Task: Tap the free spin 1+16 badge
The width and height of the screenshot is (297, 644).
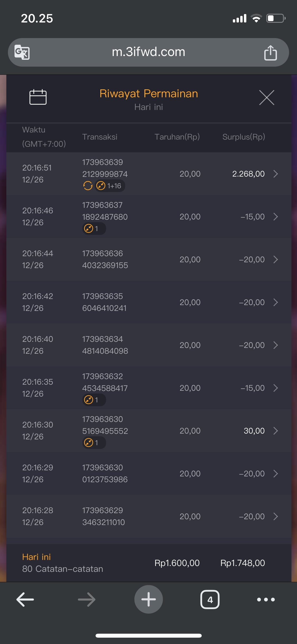Action: pos(110,186)
